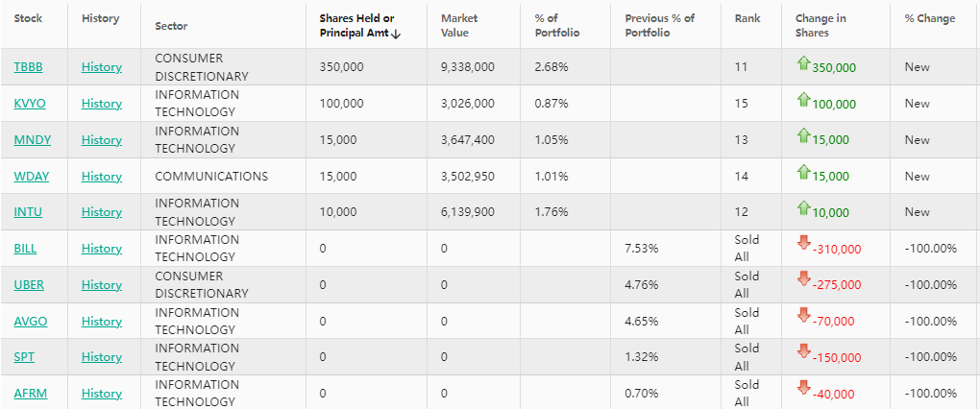
Task: Click the Change in Shares column header
Action: point(821,26)
